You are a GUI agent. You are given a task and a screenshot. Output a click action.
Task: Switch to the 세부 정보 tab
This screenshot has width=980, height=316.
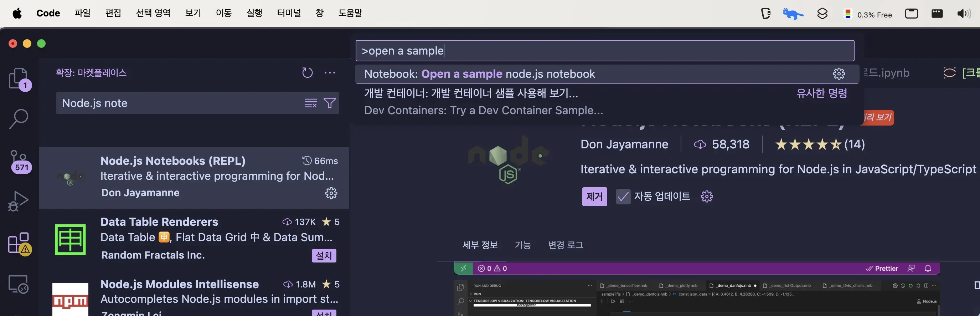(480, 245)
